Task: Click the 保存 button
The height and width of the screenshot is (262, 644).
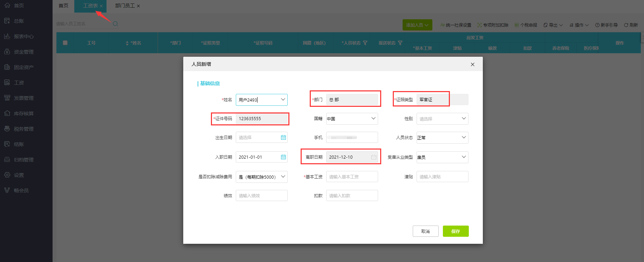Action: click(x=455, y=231)
